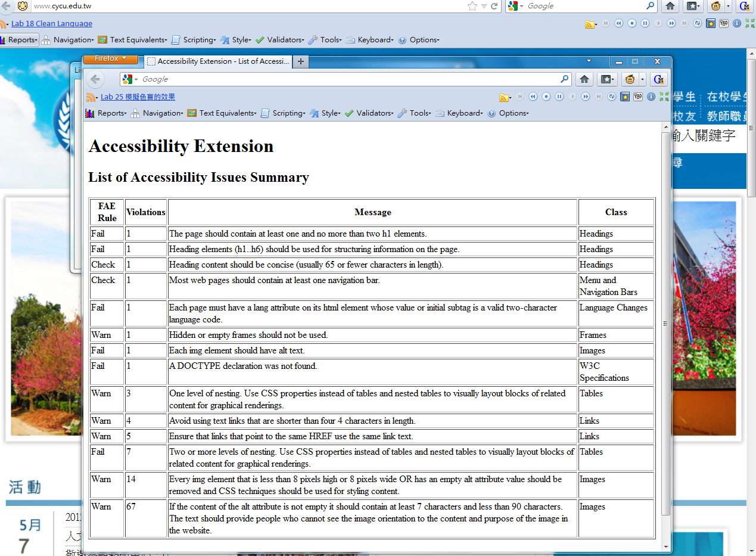Click the GM icon in front window toolbar

pos(658,79)
